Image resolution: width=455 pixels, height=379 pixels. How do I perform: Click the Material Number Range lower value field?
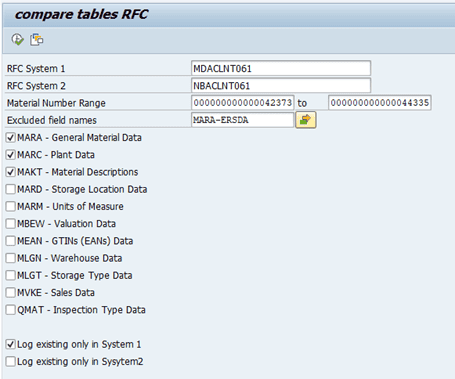click(243, 103)
